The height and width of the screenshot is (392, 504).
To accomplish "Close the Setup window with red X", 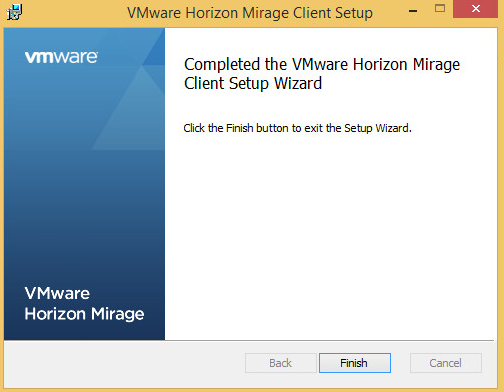I will [x=475, y=9].
